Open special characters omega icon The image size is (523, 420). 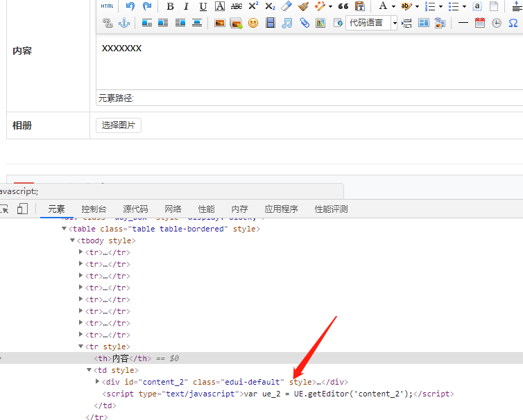pyautogui.click(x=513, y=23)
